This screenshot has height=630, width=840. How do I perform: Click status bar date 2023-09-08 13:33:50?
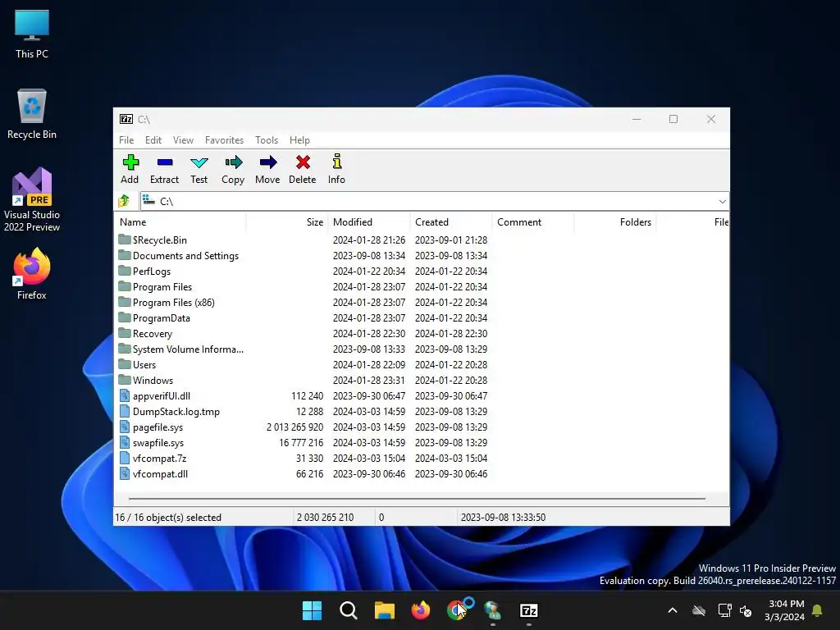(x=503, y=518)
